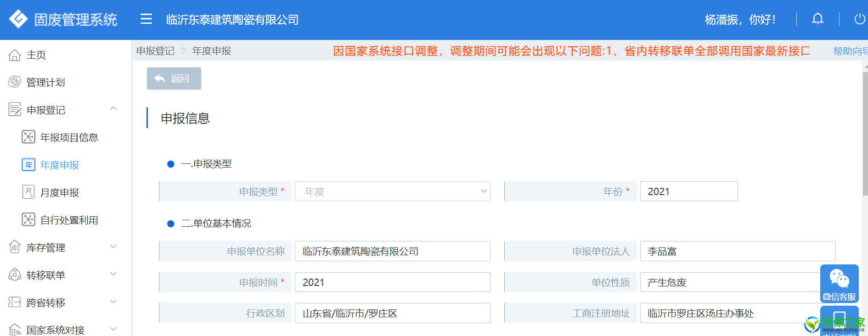The height and width of the screenshot is (336, 868).
Task: Click the vertical scrollbar on the right
Action: pos(865,133)
